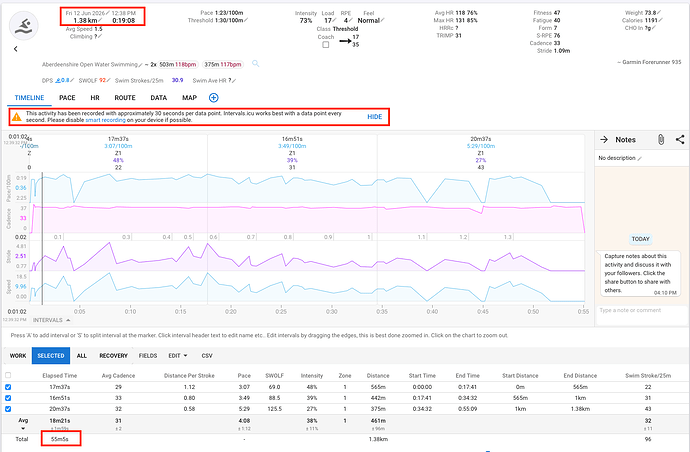Toggle the select-all intervals header checkbox
This screenshot has width=690, height=452.
click(x=8, y=375)
